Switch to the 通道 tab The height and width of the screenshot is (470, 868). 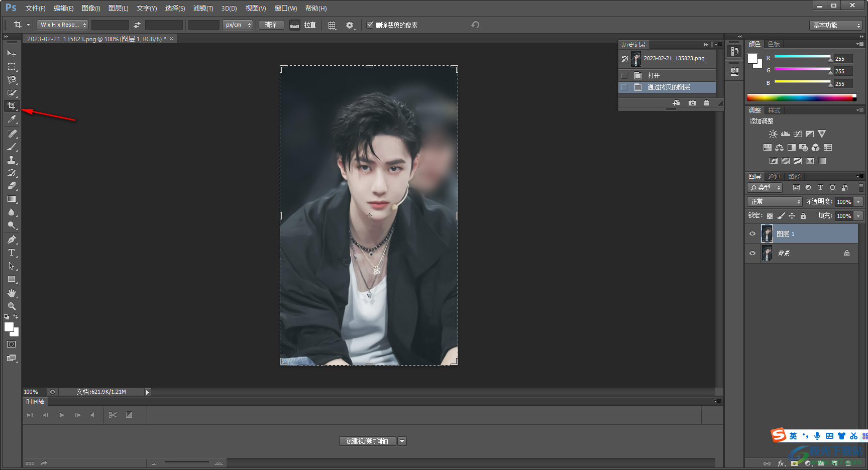click(774, 176)
